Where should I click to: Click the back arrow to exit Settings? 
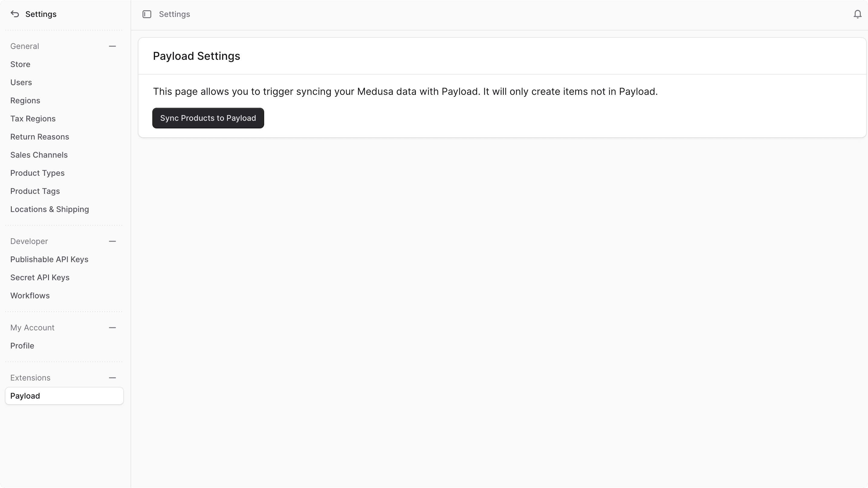[15, 14]
